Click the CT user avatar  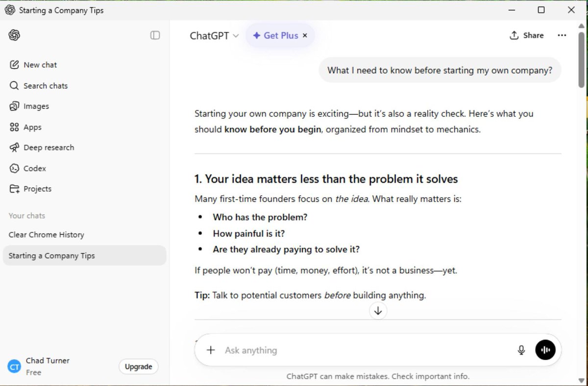pyautogui.click(x=14, y=366)
